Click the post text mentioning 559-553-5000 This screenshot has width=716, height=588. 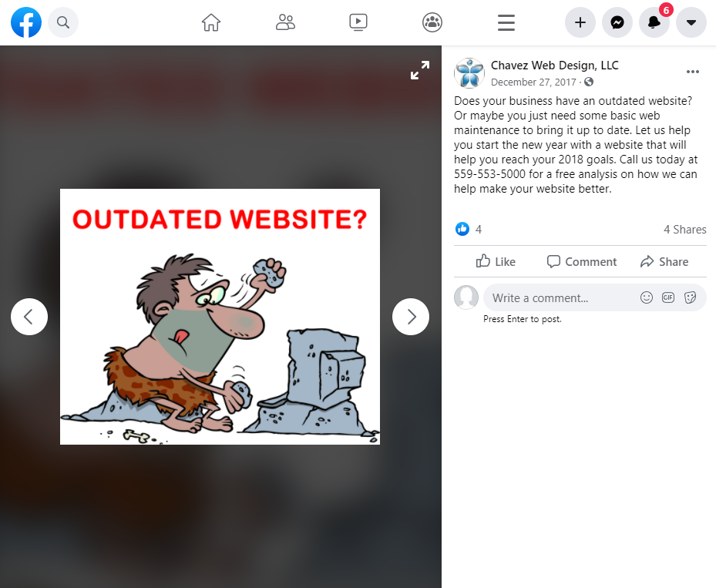tap(576, 145)
